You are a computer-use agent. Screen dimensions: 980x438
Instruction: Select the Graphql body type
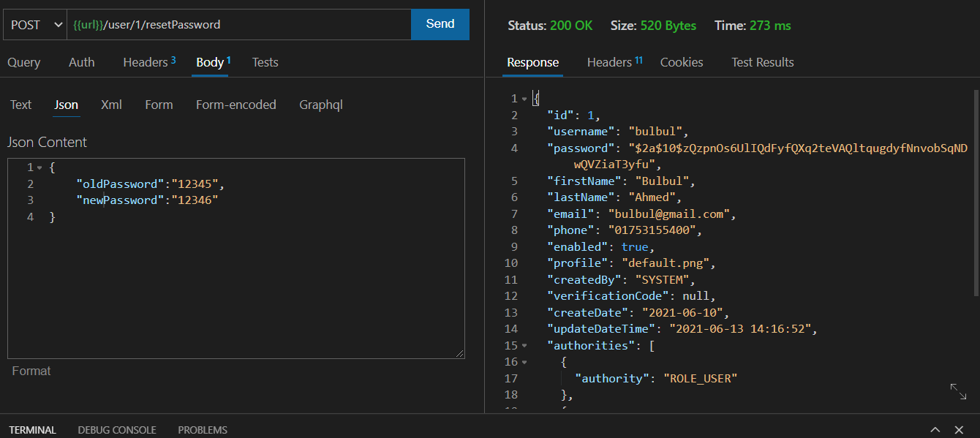[321, 105]
